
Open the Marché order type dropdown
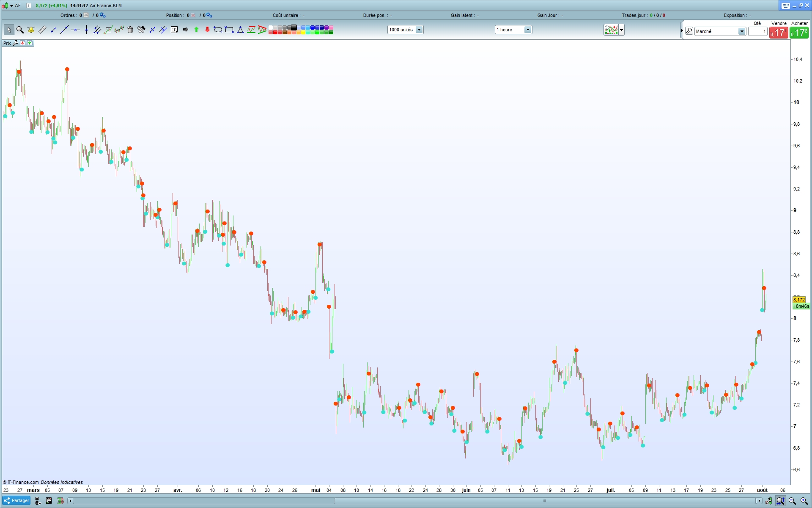point(741,31)
